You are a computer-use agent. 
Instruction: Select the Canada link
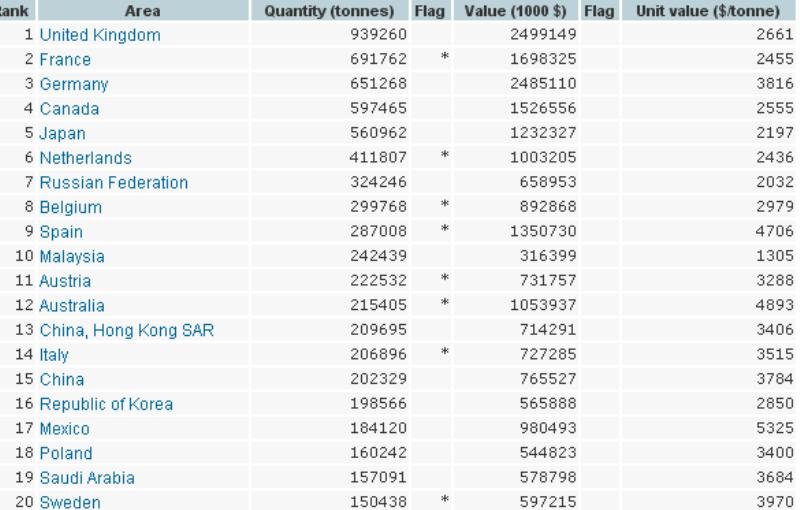[x=69, y=109]
